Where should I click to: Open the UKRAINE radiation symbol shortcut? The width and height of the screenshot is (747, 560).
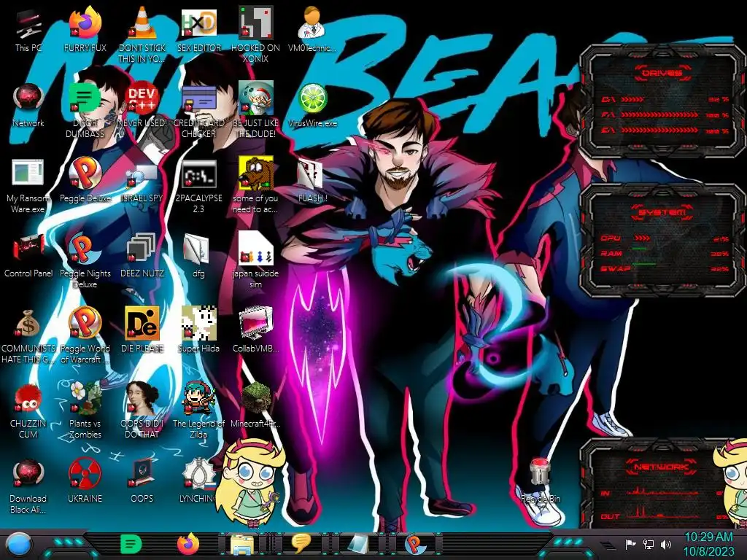tap(85, 481)
